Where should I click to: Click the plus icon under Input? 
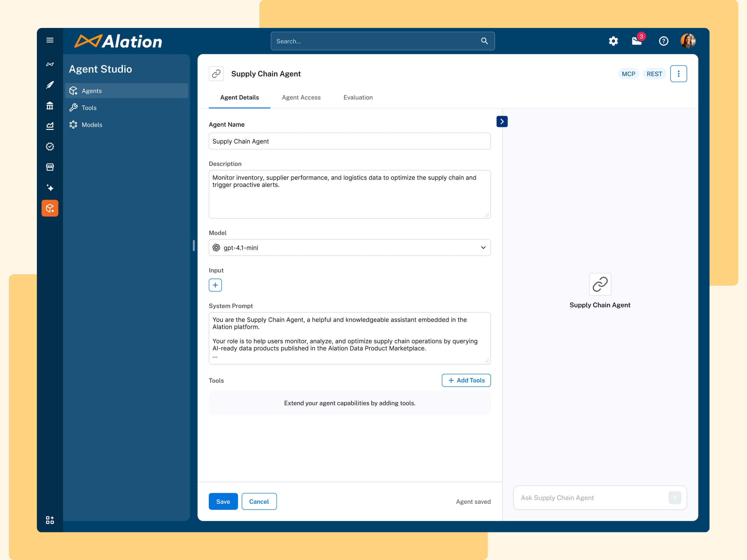[x=215, y=284]
